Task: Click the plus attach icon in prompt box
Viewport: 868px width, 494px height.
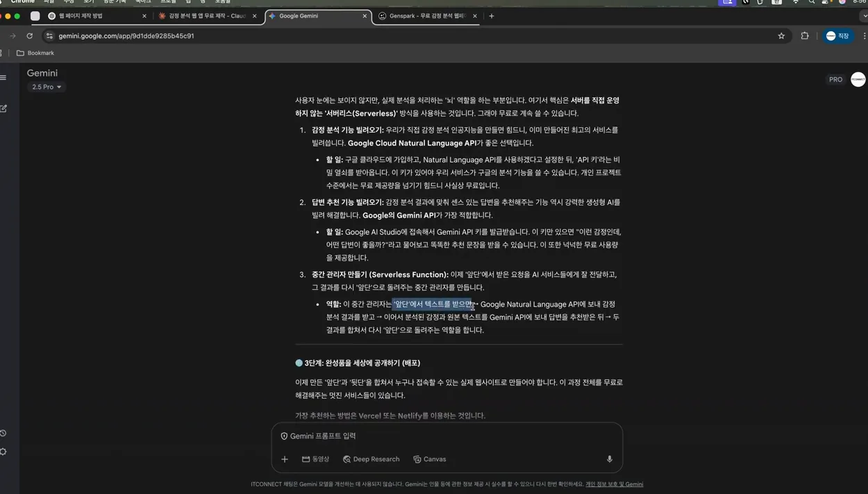Action: click(x=285, y=459)
